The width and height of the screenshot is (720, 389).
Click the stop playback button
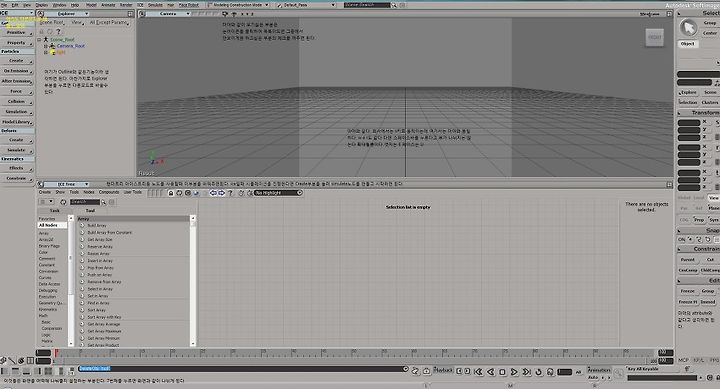502,372
